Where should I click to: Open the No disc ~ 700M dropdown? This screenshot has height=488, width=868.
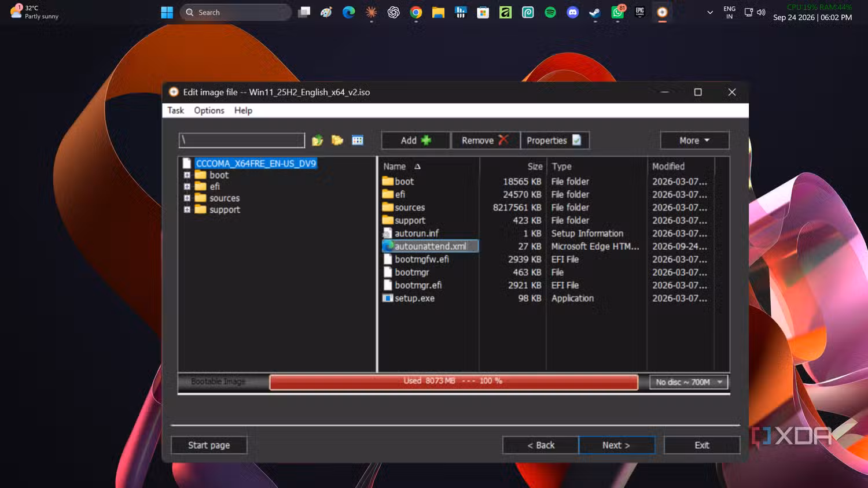(x=689, y=382)
